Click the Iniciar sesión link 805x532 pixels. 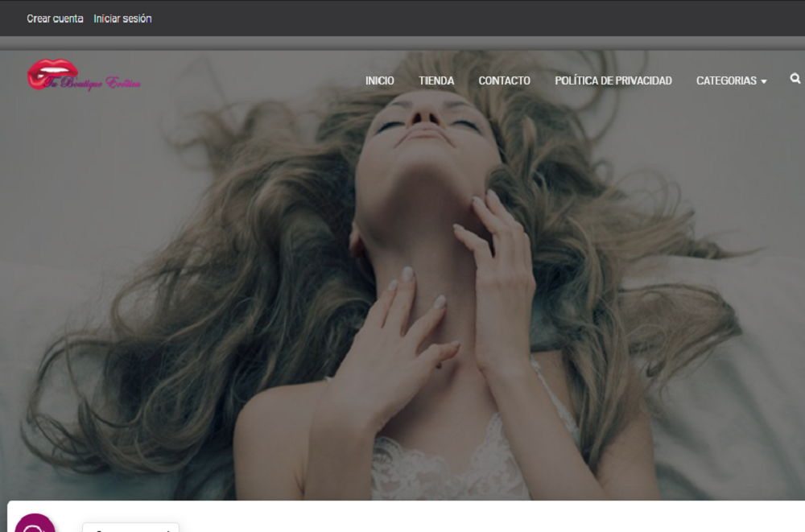122,19
